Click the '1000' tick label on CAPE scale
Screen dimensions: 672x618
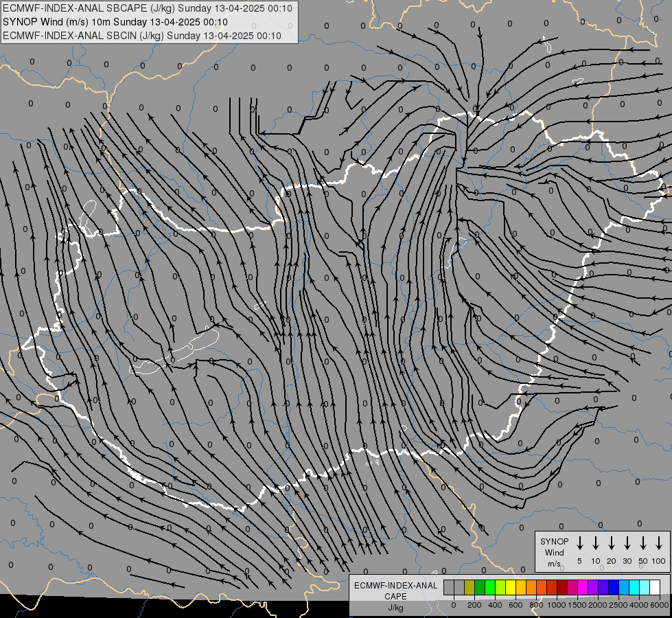[x=557, y=605]
